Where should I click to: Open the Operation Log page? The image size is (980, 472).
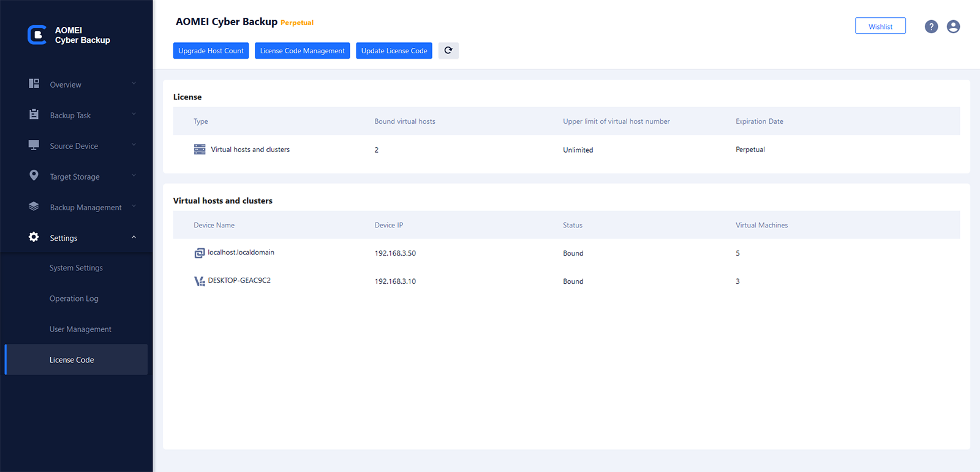tap(74, 299)
